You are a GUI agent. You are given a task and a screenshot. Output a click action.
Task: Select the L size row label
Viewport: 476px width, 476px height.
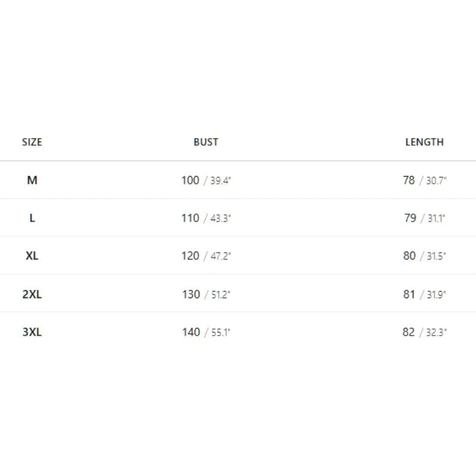32,218
